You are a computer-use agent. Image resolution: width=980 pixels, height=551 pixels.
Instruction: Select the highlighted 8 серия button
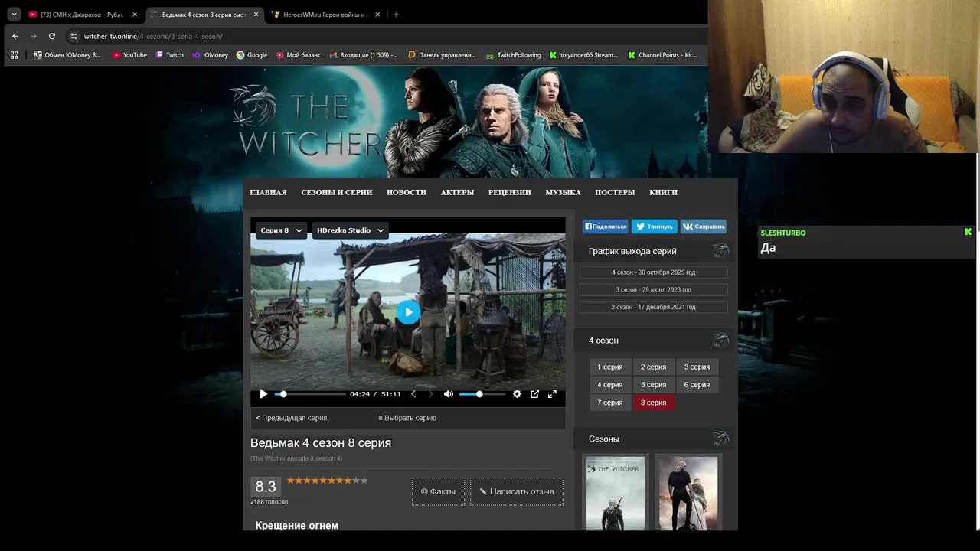coord(654,403)
